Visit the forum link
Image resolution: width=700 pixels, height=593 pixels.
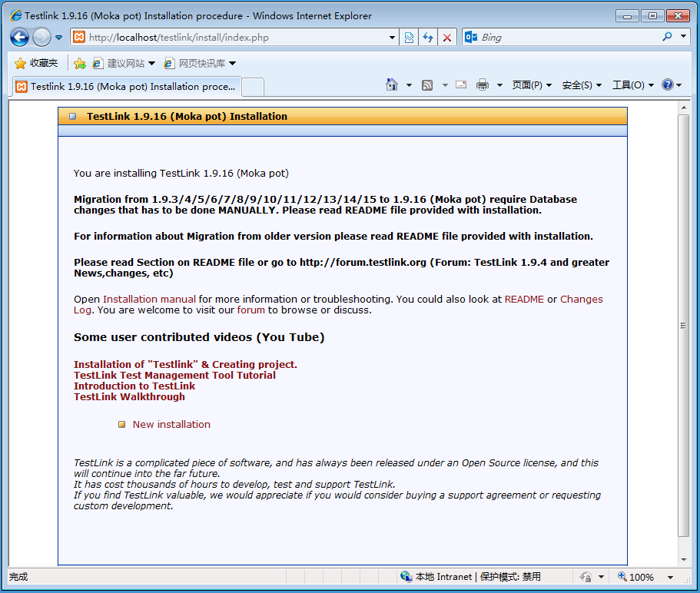coord(251,310)
